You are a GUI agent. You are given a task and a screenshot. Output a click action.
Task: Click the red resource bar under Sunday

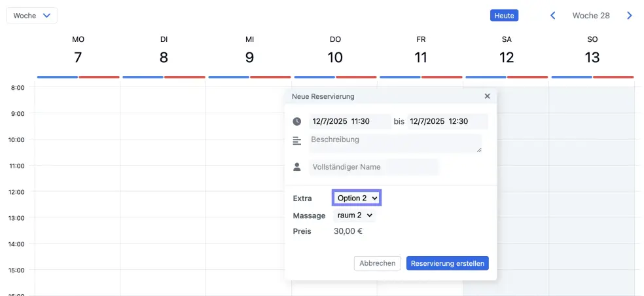(613, 77)
